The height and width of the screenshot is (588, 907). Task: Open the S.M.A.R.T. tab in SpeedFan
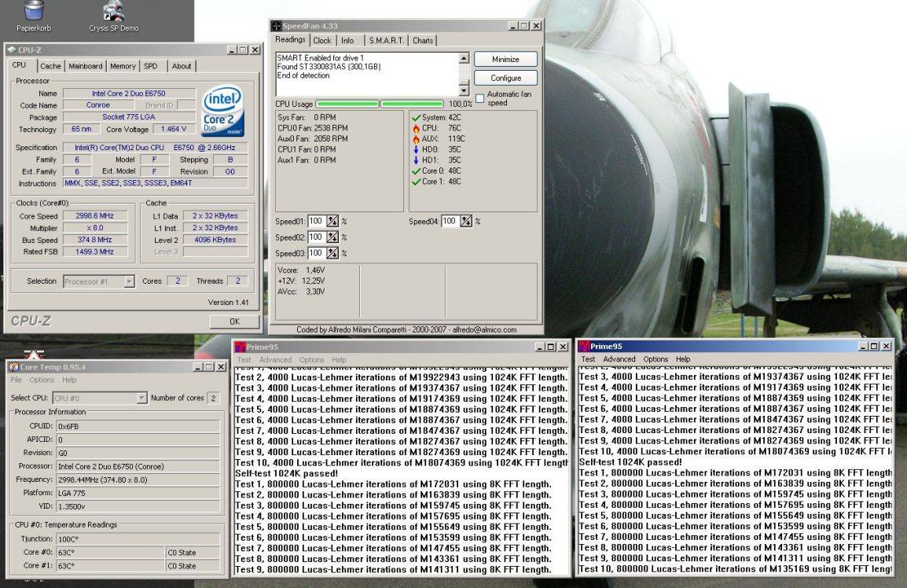[x=387, y=41]
